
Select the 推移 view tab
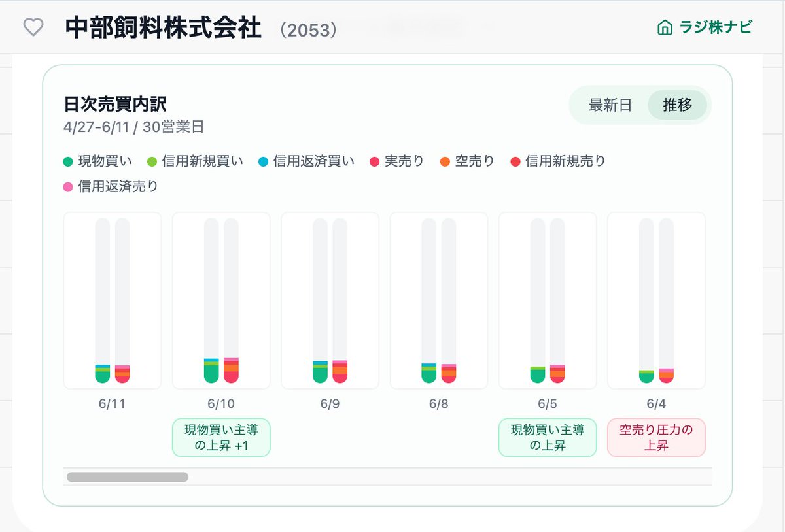click(677, 105)
